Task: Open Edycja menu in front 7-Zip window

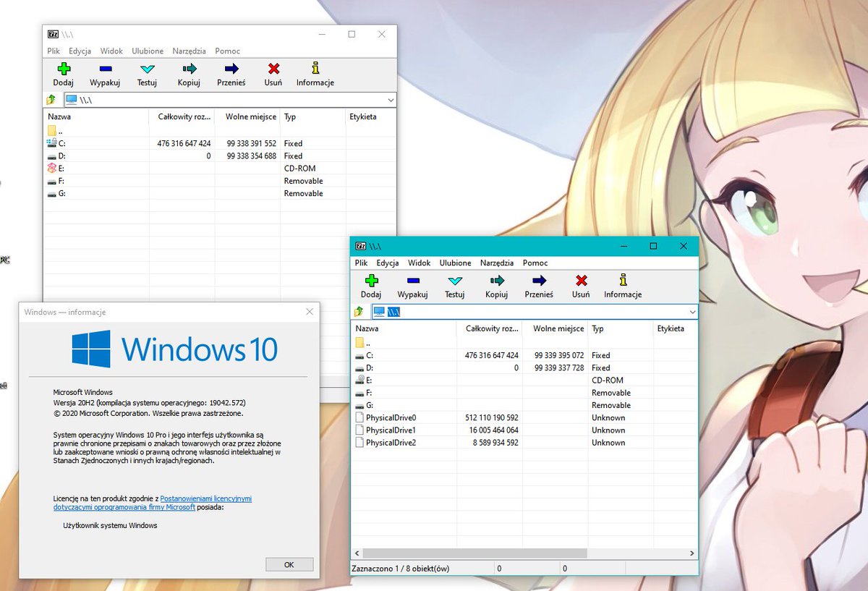Action: [388, 263]
